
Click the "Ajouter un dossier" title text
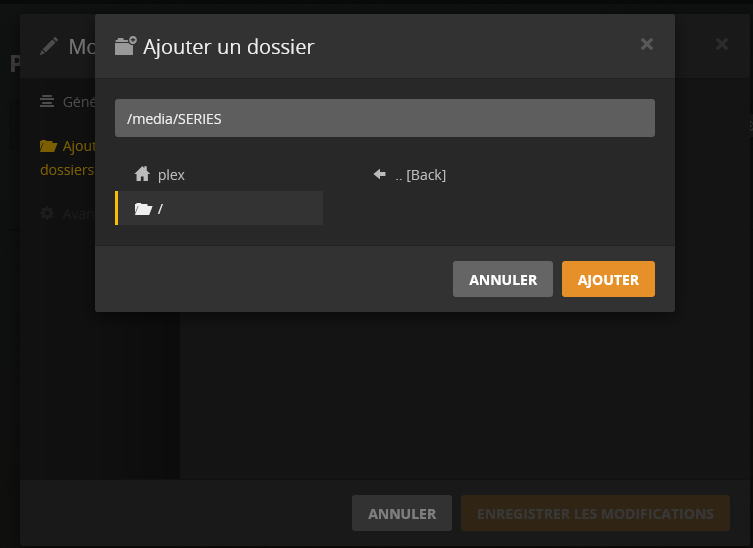point(229,47)
